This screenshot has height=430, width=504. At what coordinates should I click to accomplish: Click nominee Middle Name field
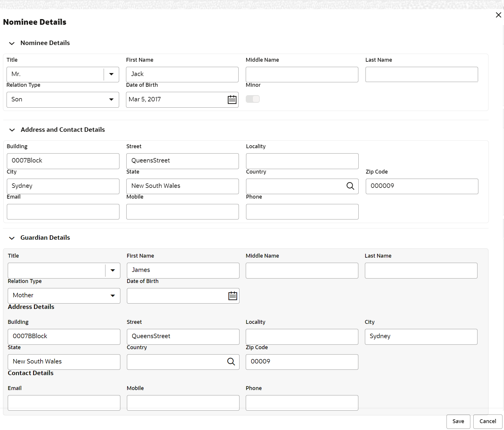click(x=302, y=75)
